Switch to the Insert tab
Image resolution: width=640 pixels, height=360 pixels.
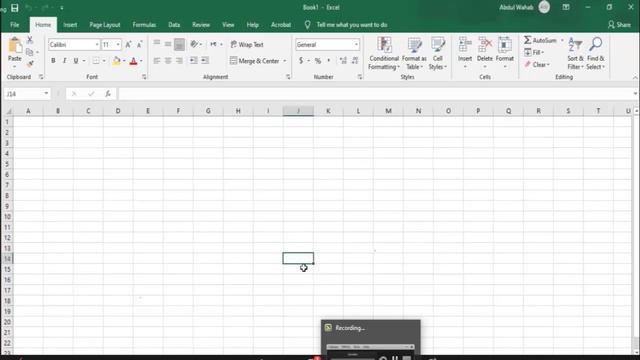click(x=70, y=25)
